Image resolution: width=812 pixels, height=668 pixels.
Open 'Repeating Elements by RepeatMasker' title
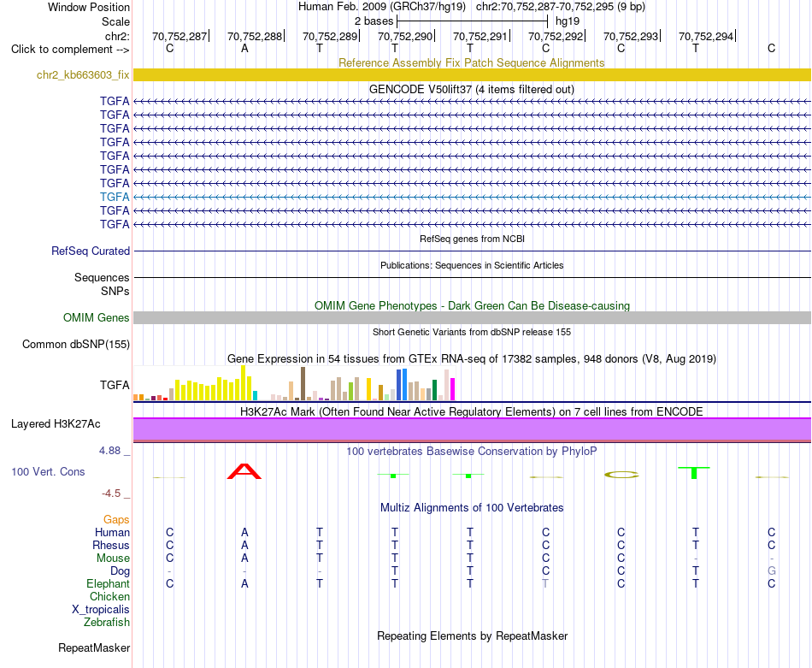coord(472,635)
